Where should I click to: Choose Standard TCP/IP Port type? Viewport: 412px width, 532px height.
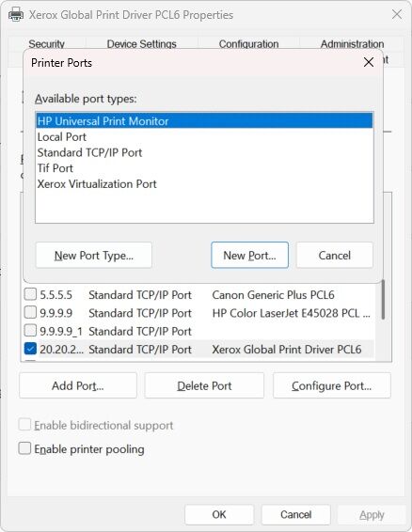pos(204,152)
